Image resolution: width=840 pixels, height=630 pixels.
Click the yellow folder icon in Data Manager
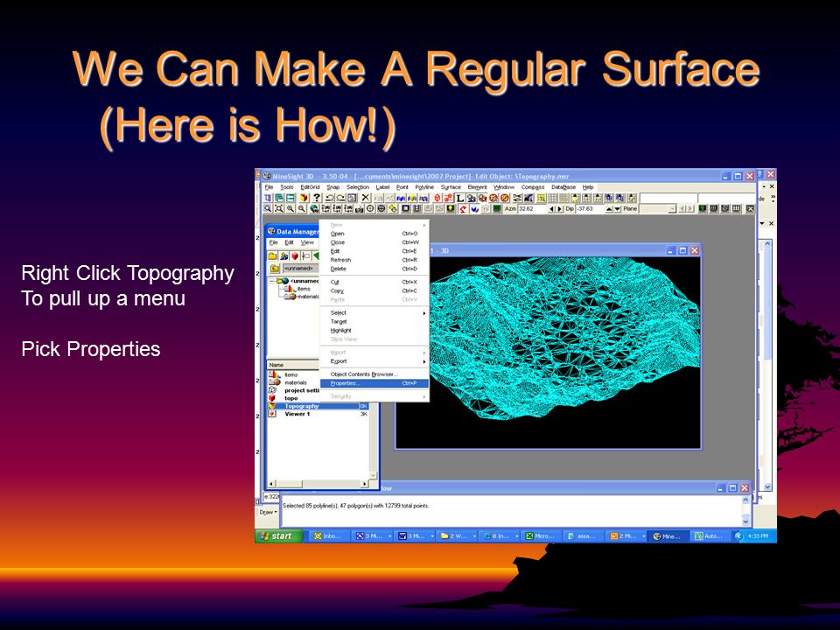tap(272, 256)
